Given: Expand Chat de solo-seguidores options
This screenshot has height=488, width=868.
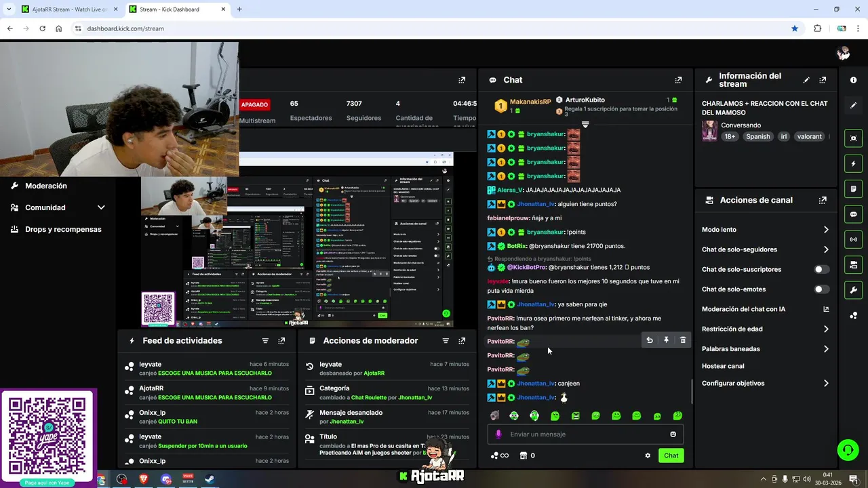Looking at the screenshot, I should coord(826,249).
